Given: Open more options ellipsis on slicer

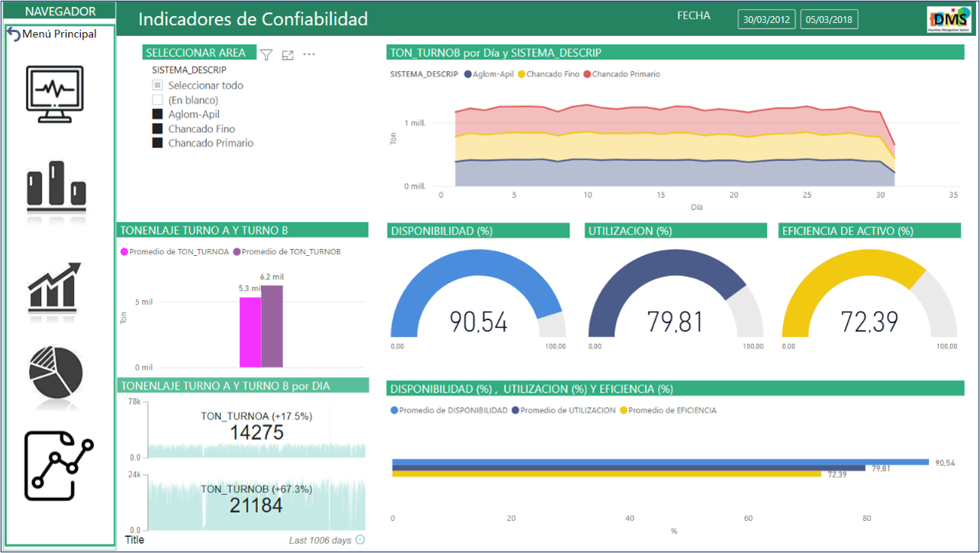Looking at the screenshot, I should pos(309,54).
